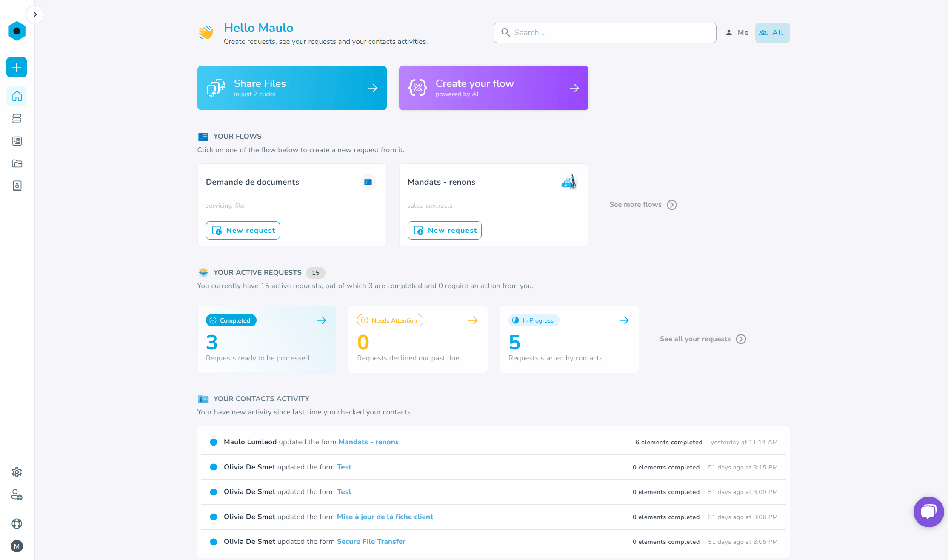This screenshot has height=560, width=948.
Task: Click the Search input field
Action: pos(603,32)
